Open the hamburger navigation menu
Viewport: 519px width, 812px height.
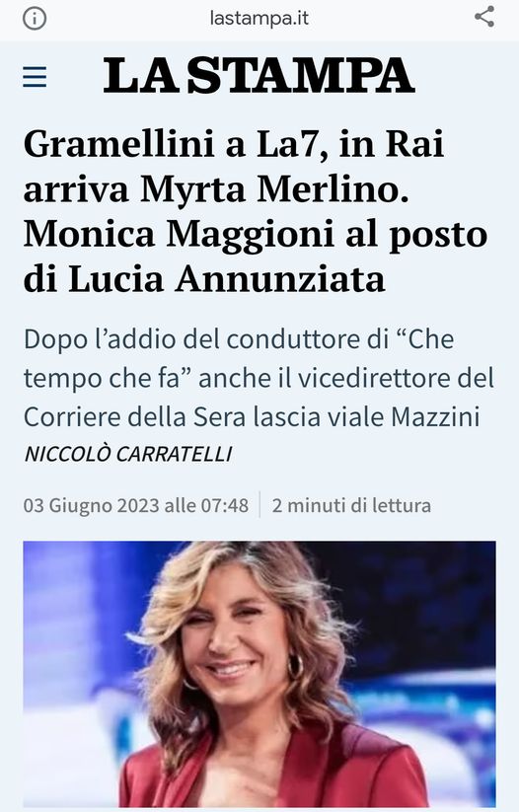point(35,77)
